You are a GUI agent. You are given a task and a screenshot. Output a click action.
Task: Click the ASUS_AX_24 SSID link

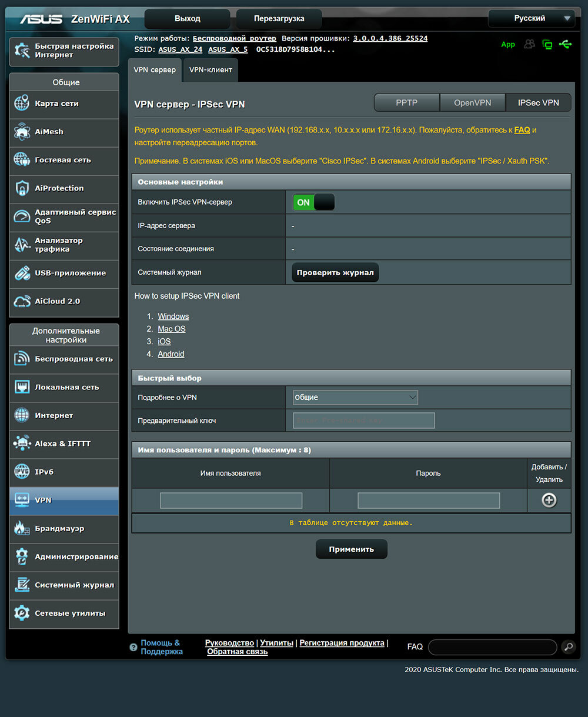pyautogui.click(x=181, y=50)
